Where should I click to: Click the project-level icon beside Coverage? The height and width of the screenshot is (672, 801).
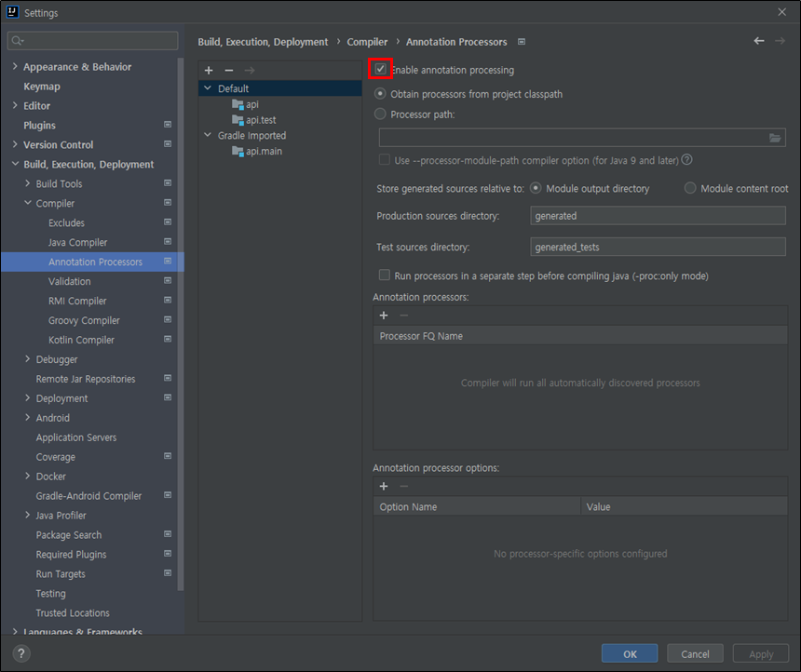pyautogui.click(x=168, y=456)
